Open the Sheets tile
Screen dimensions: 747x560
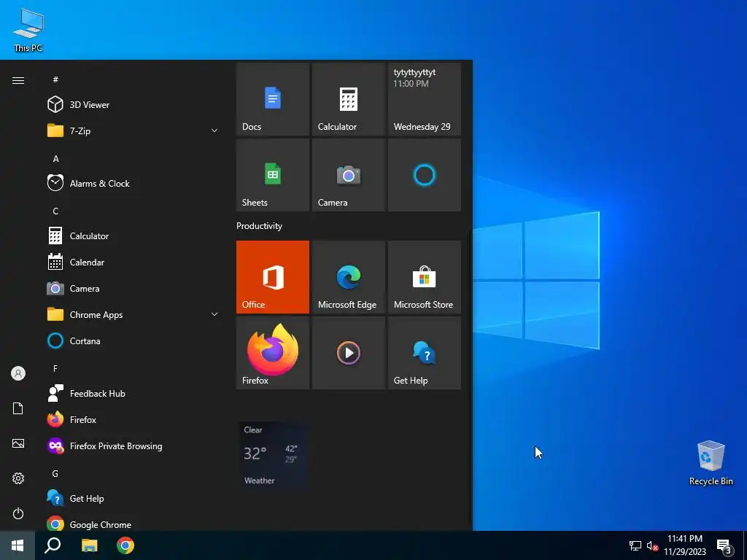[273, 175]
